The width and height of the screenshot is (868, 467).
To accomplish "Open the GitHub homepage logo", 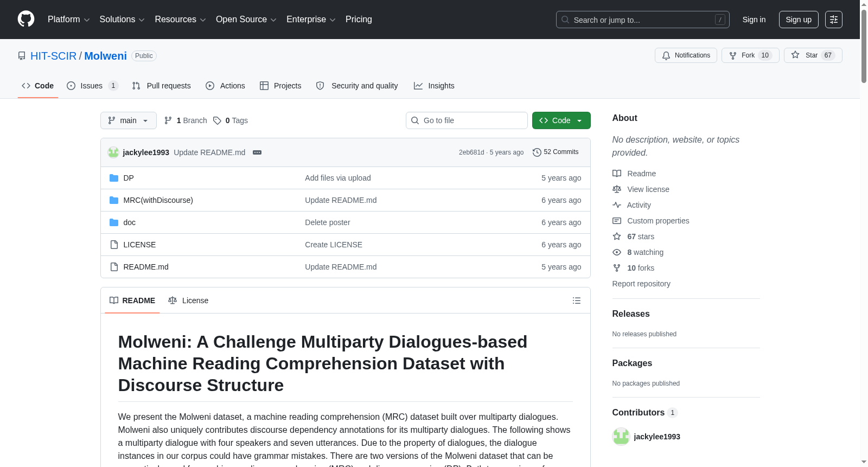I will click(26, 20).
